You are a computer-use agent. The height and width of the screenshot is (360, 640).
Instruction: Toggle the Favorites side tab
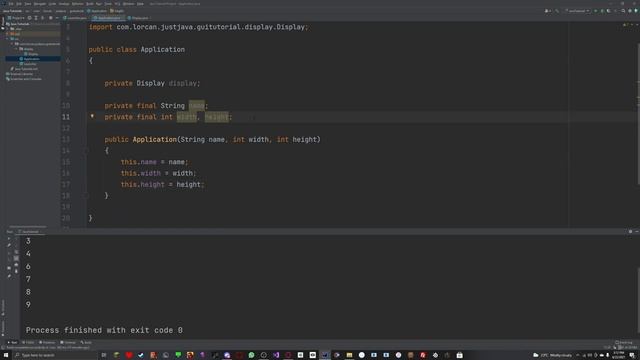coord(3,327)
